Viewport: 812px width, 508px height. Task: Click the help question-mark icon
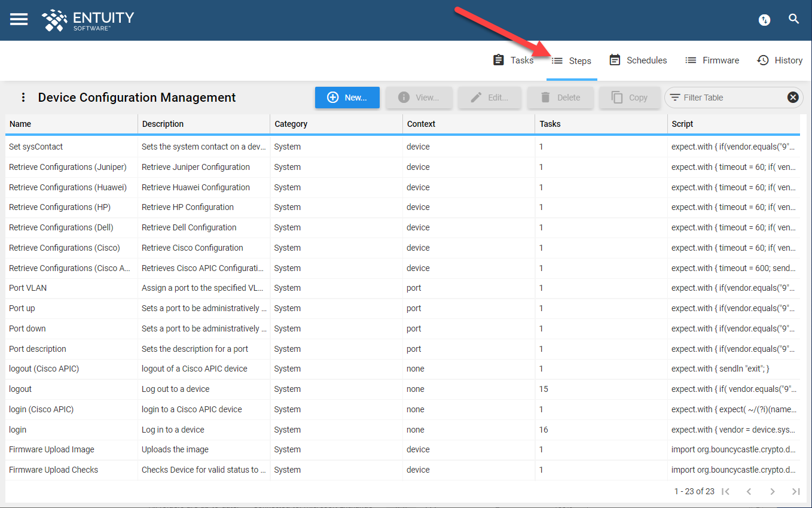[764, 20]
